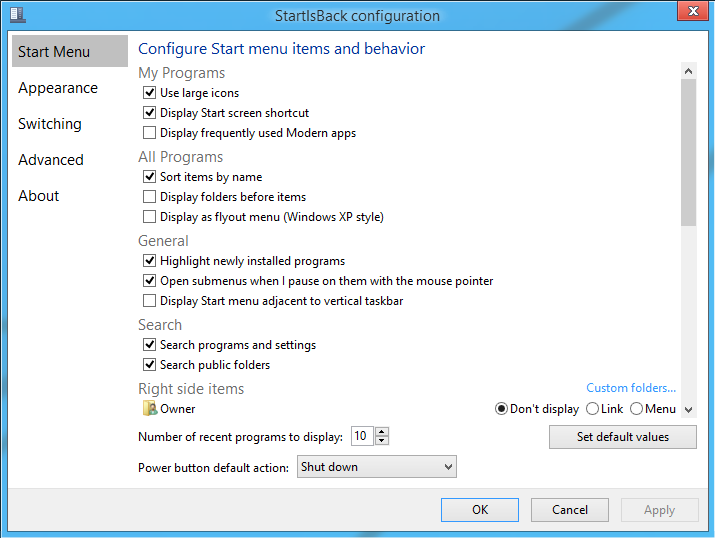The image size is (715, 538).
Task: Click scrollbar down arrow
Action: click(689, 409)
